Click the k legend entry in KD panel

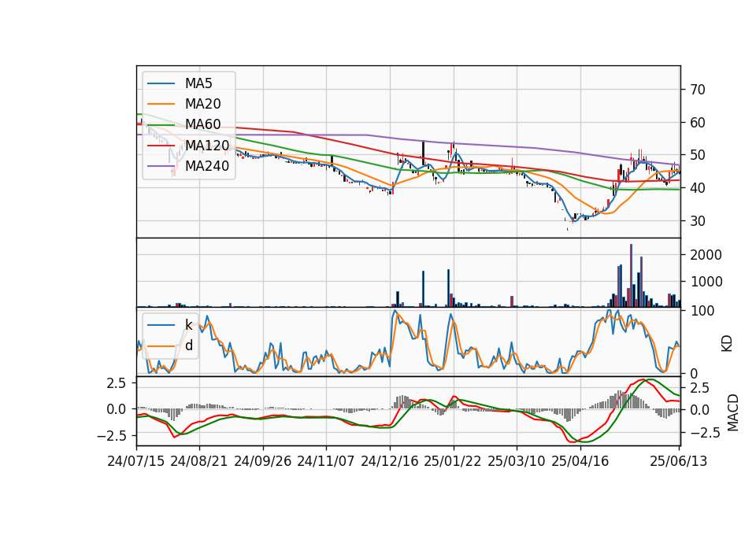(x=189, y=324)
